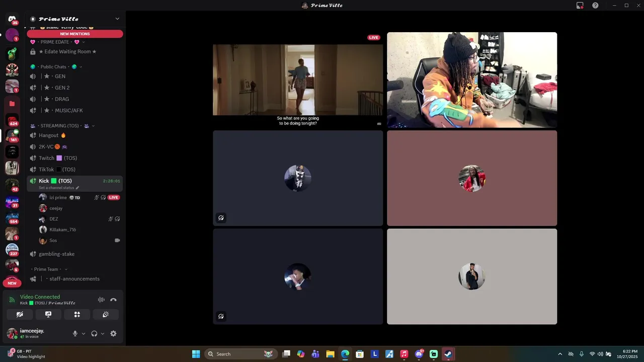Screen dimensions: 644x362
Task: Open the soundboard button
Action: pyautogui.click(x=106, y=314)
